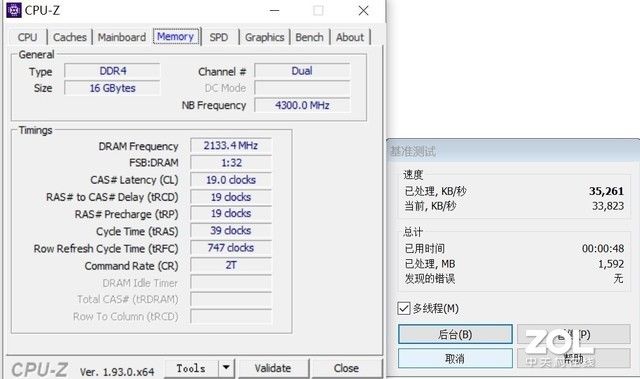Screen dimensions: 640x379
Task: Click the processed MB value 1,592
Action: [x=611, y=264]
